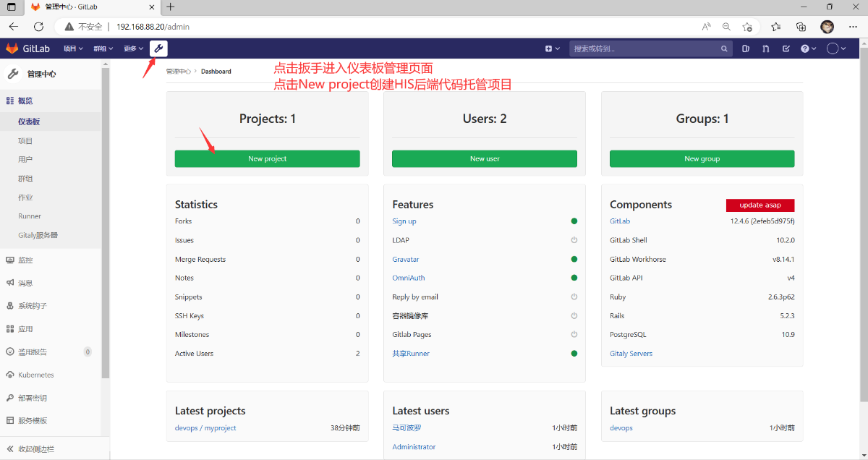Open the Issues icon in navbar
The width and height of the screenshot is (868, 460).
tap(746, 48)
